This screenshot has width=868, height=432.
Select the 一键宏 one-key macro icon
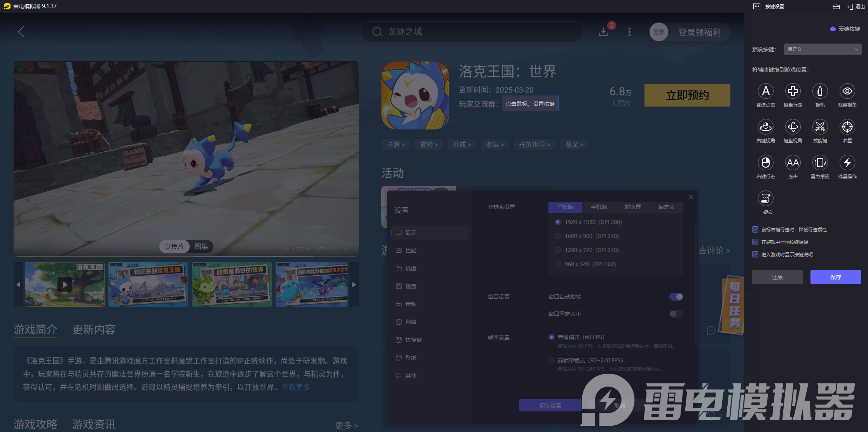765,199
